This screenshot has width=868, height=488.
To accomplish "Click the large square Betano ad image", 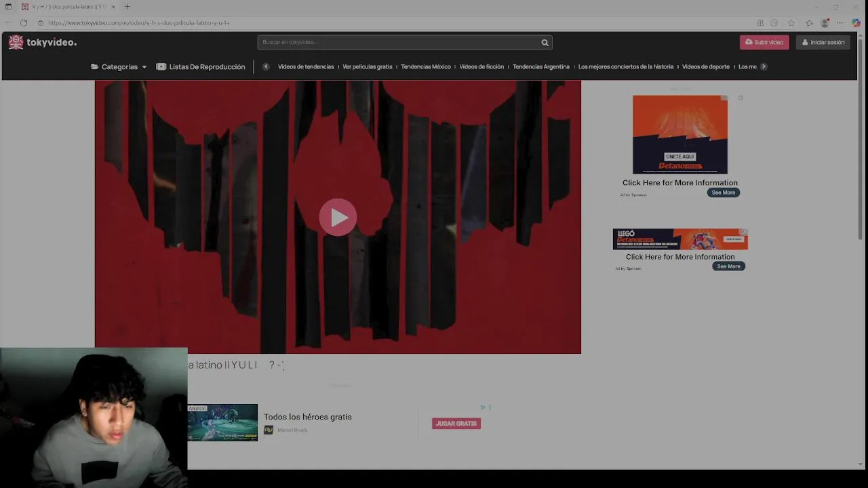I will tap(680, 134).
